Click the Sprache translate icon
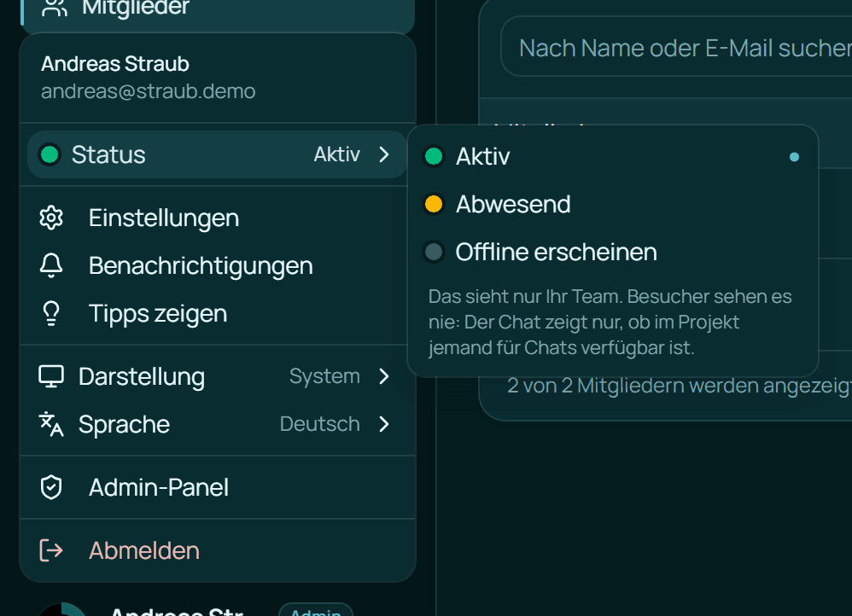852x616 pixels. pos(51,424)
